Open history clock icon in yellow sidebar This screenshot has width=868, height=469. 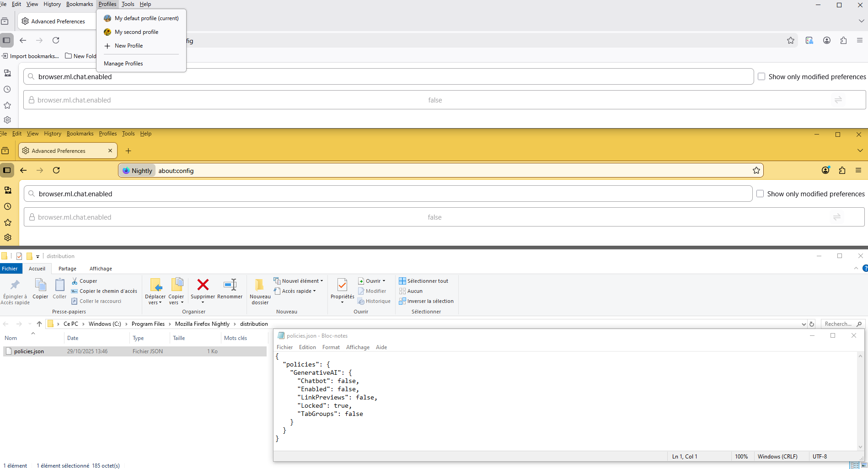click(8, 206)
